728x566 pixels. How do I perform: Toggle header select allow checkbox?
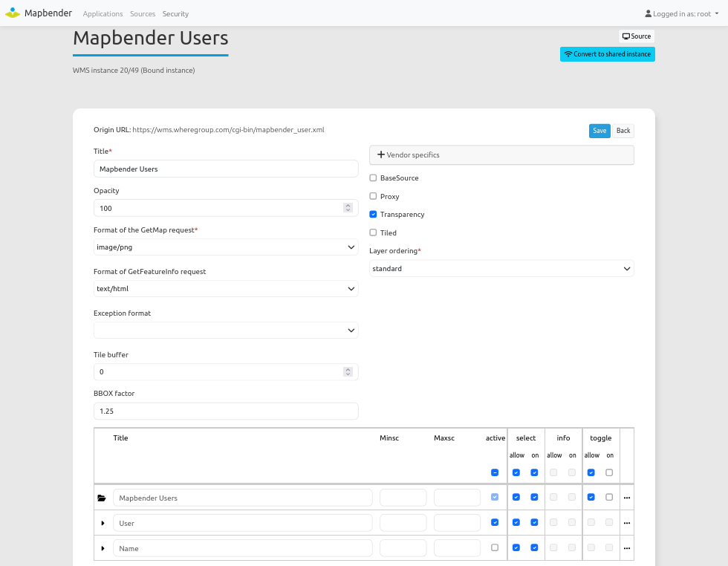[516, 472]
